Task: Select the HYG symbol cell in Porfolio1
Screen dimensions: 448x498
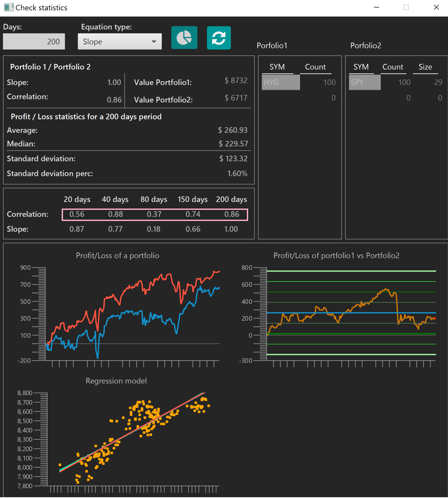Action: pyautogui.click(x=281, y=82)
